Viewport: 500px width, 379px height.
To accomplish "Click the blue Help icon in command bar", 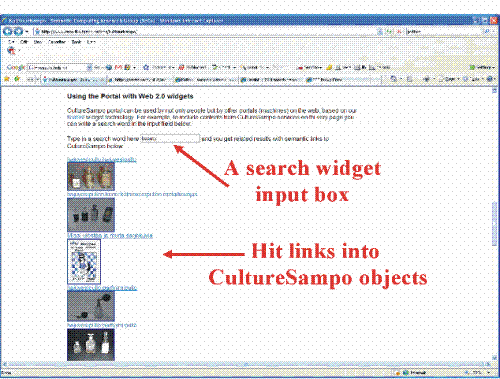I will tap(489, 79).
